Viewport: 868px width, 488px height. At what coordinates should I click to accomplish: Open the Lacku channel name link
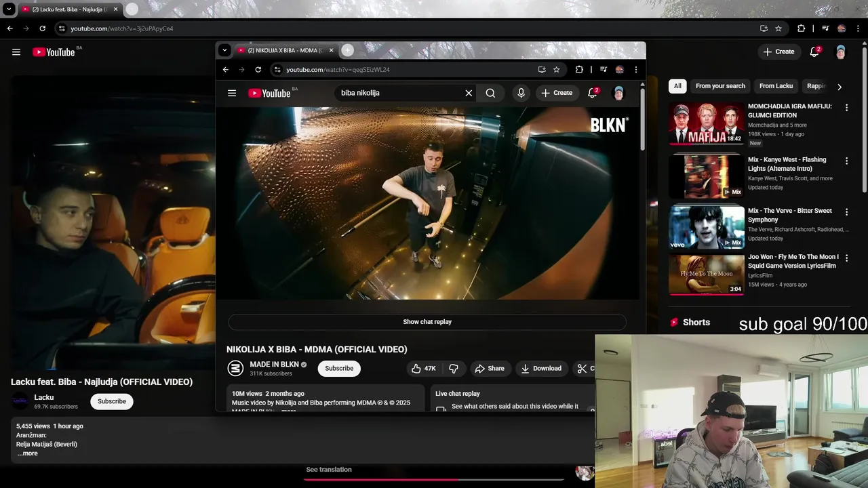point(44,397)
